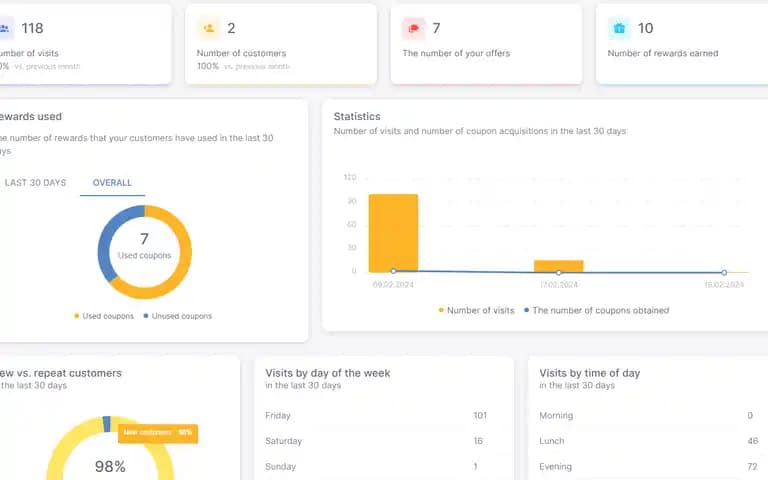Viewport: 768px width, 480px height.
Task: Click the 7 Used coupons center value
Action: tap(144, 239)
